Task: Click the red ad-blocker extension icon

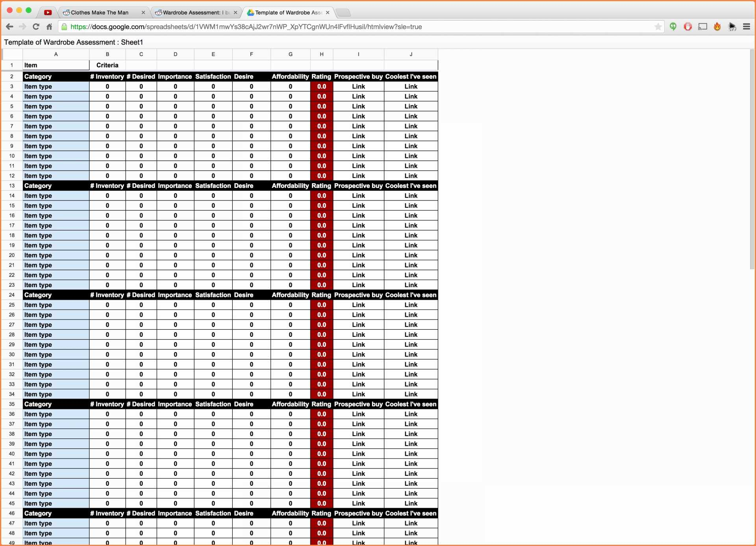Action: tap(688, 27)
